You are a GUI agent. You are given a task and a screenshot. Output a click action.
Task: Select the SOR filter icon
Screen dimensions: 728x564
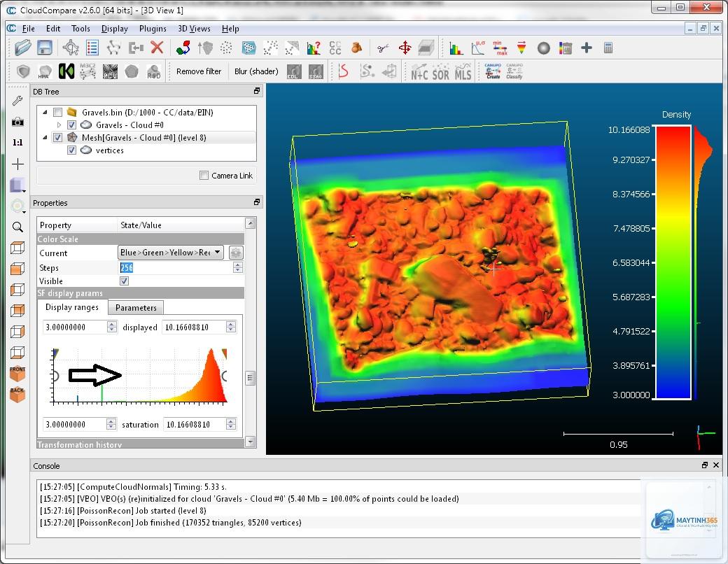click(440, 72)
